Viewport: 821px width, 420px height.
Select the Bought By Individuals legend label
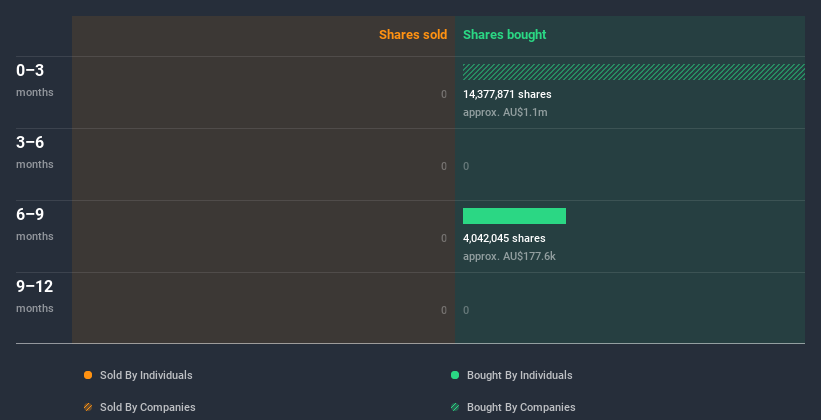519,375
